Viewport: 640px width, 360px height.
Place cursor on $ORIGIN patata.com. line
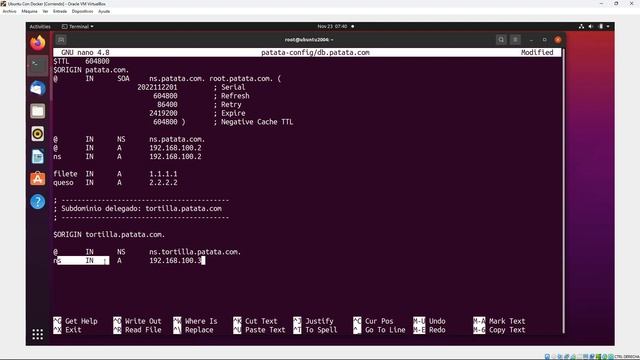(x=91, y=70)
